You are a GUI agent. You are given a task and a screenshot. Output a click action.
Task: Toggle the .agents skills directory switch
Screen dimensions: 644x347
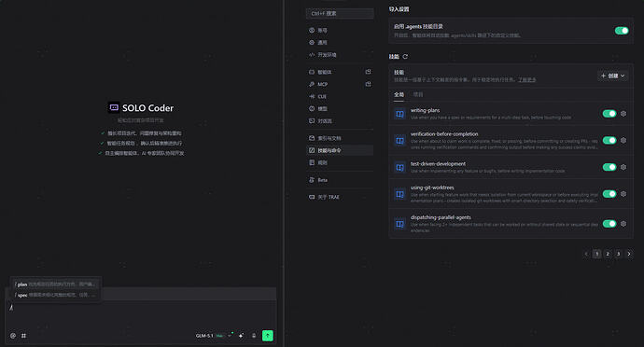coord(622,31)
